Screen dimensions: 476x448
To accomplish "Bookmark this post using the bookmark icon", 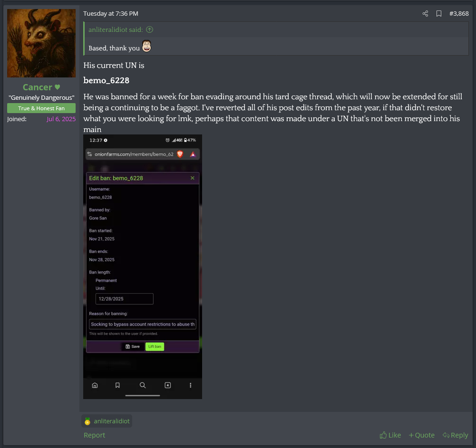I will point(439,14).
